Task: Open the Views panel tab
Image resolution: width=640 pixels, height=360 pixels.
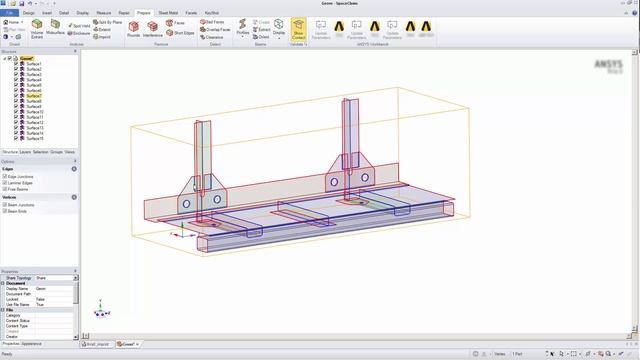Action: pyautogui.click(x=69, y=152)
